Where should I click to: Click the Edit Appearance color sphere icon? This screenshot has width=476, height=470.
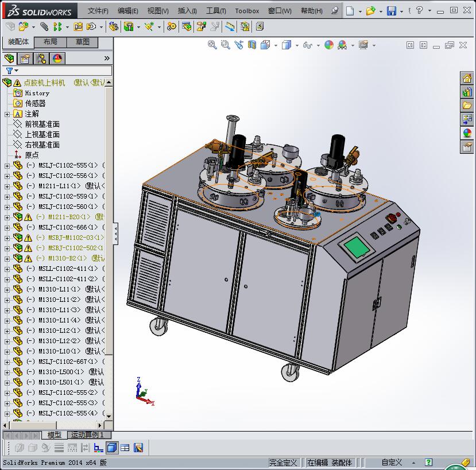tap(328, 45)
